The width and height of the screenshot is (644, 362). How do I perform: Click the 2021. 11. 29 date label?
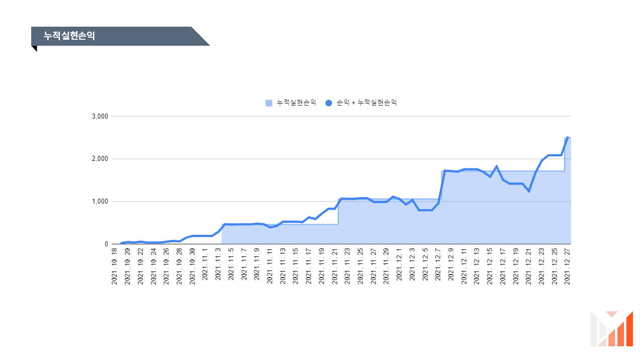point(386,266)
